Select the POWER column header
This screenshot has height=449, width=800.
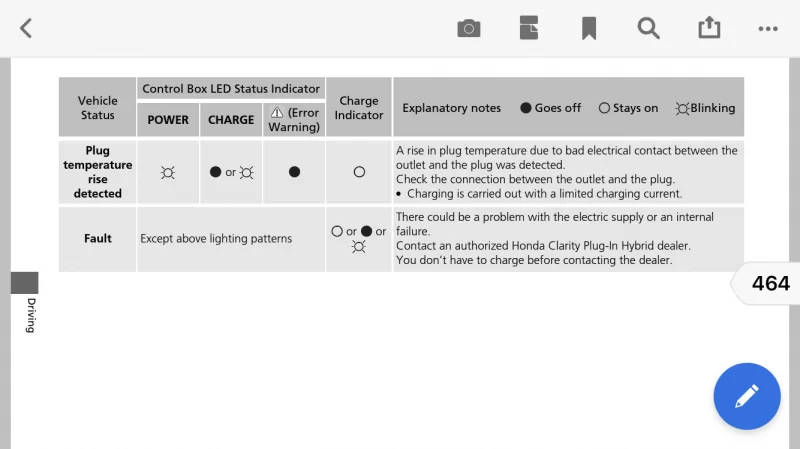(168, 120)
